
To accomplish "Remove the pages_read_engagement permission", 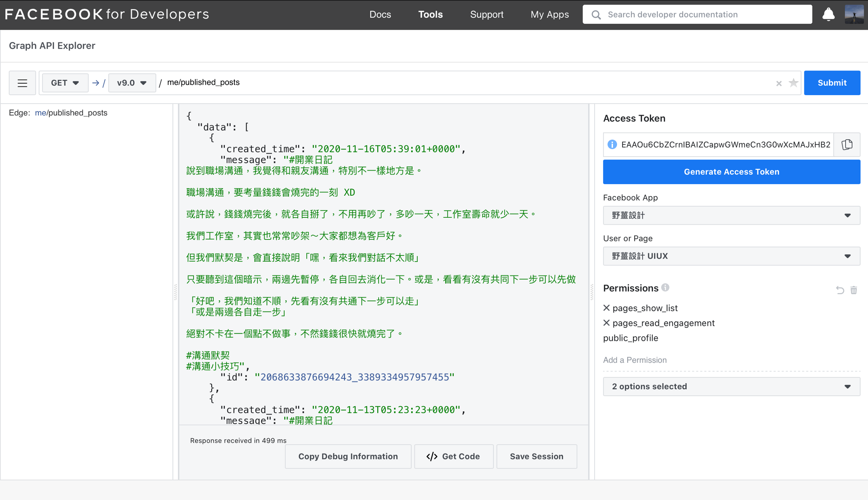I will [607, 323].
